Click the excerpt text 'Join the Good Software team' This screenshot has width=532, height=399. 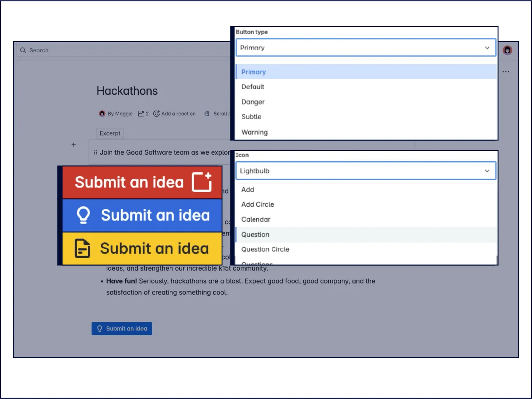click(x=145, y=152)
